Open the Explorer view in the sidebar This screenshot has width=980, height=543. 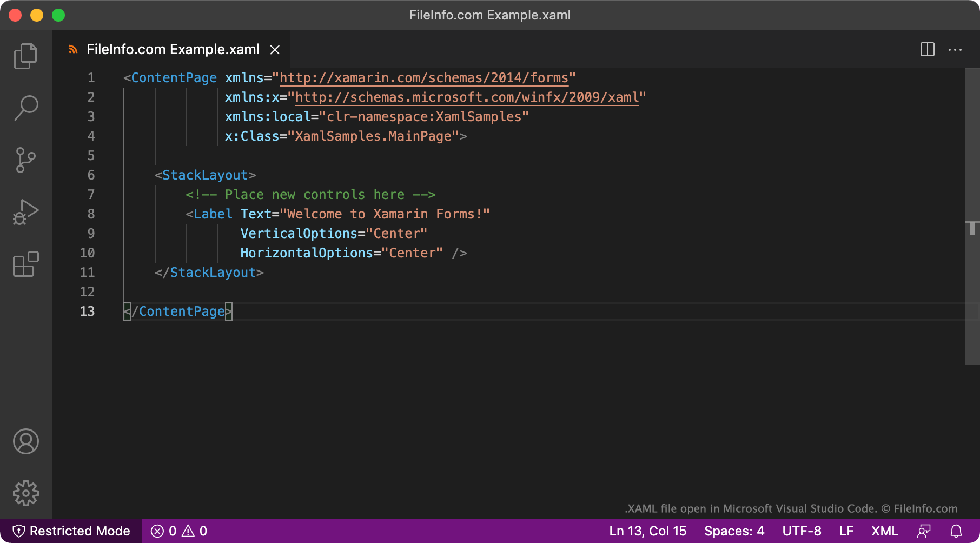[25, 56]
